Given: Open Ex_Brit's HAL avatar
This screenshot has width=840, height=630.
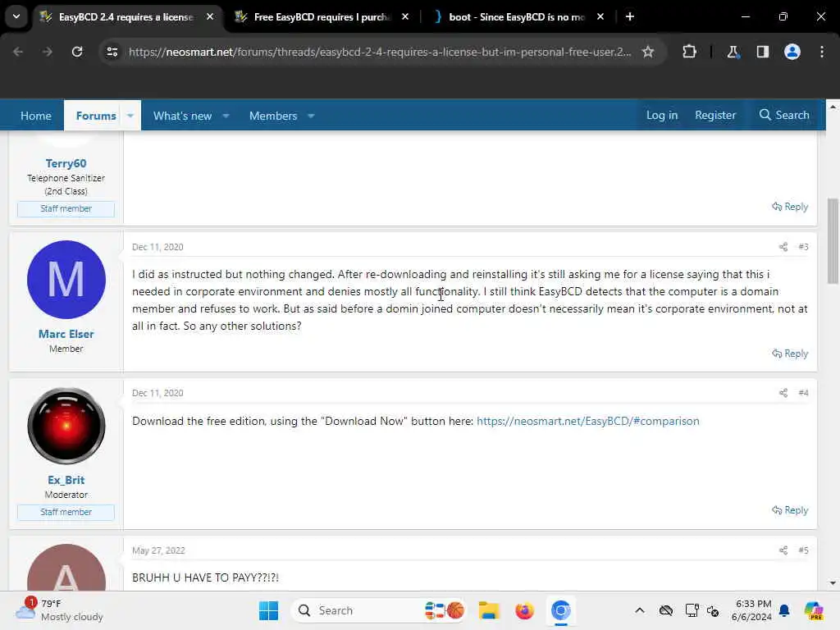Looking at the screenshot, I should coord(66,426).
